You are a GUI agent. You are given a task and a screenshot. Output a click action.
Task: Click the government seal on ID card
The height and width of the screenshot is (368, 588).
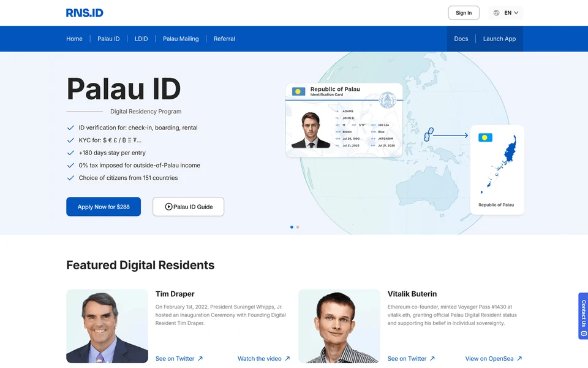tap(387, 100)
